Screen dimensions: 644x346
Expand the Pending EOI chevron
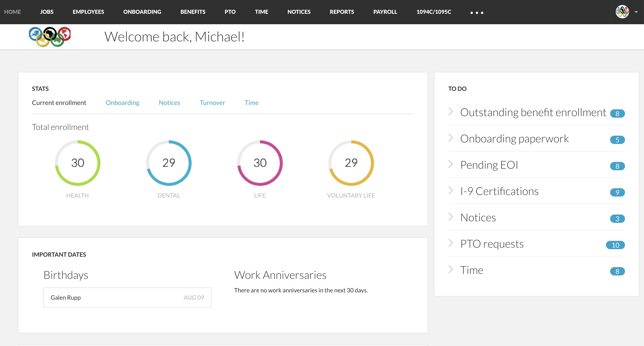coord(451,164)
